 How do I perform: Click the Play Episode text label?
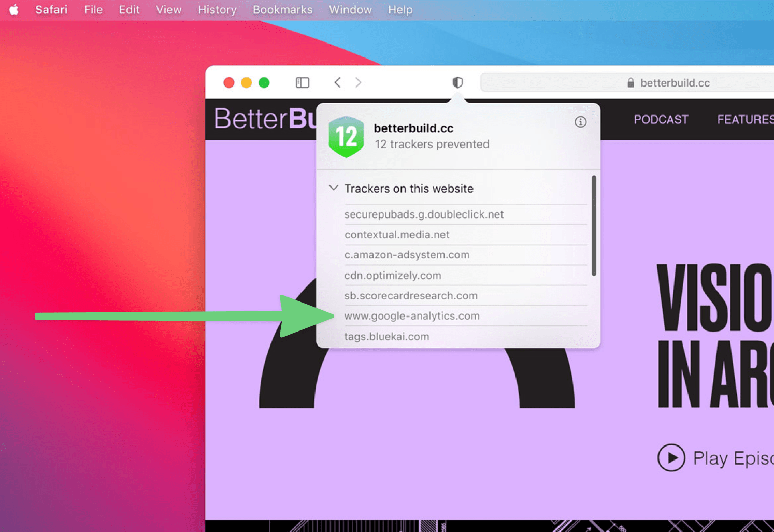click(734, 458)
